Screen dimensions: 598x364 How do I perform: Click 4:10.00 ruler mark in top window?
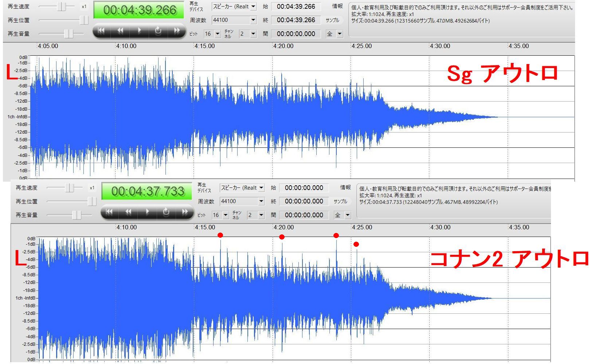pos(126,46)
